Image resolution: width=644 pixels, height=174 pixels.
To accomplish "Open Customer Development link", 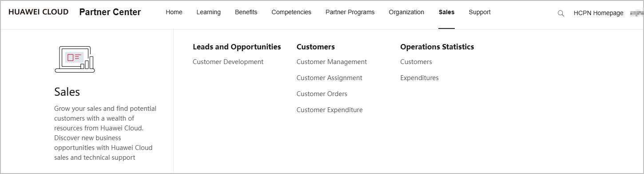I will (228, 62).
